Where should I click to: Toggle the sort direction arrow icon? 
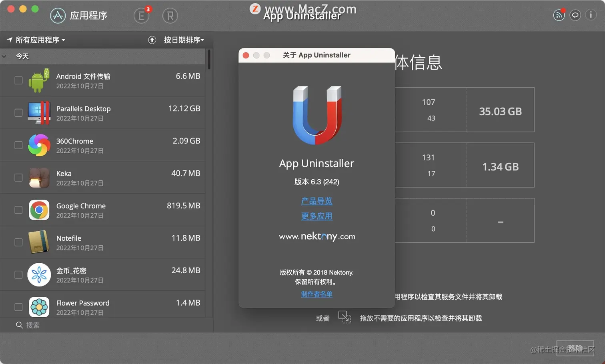point(152,40)
